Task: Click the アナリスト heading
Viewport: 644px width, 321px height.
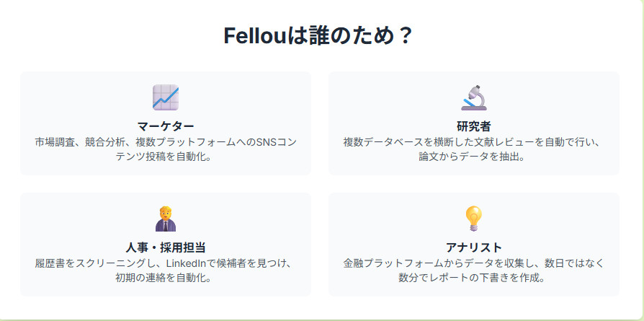Action: pyautogui.click(x=474, y=247)
